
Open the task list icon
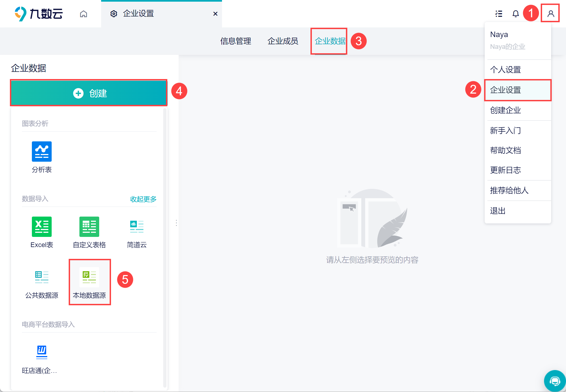coord(499,14)
